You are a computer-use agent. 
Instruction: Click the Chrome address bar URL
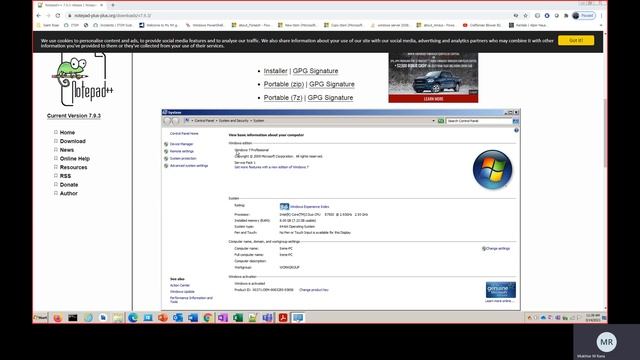(x=113, y=16)
